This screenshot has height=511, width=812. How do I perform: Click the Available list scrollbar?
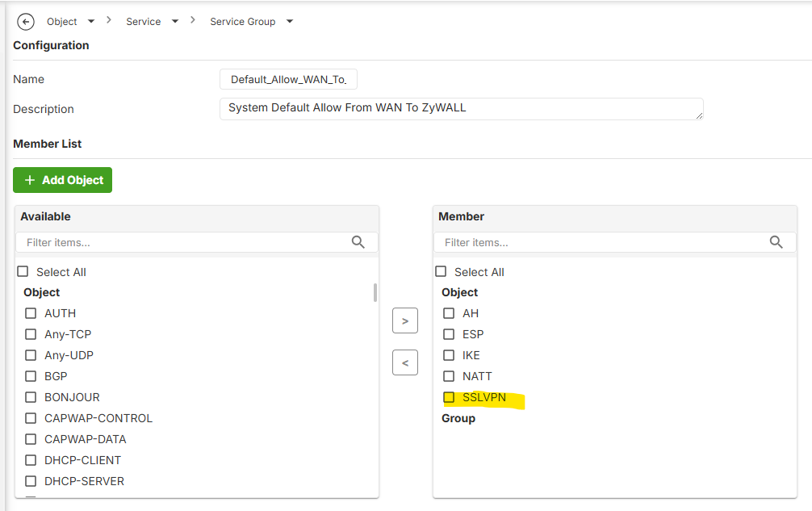tap(375, 292)
